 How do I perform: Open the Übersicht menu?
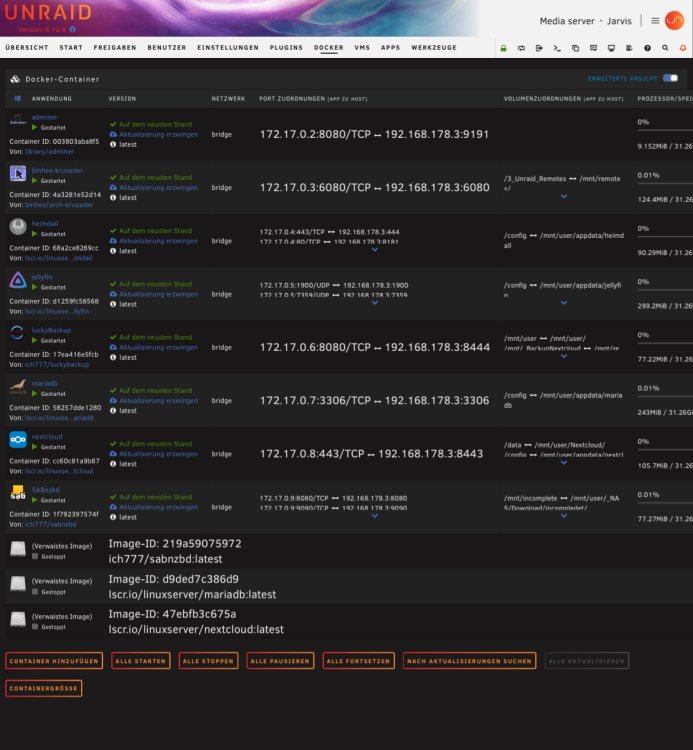coord(27,47)
